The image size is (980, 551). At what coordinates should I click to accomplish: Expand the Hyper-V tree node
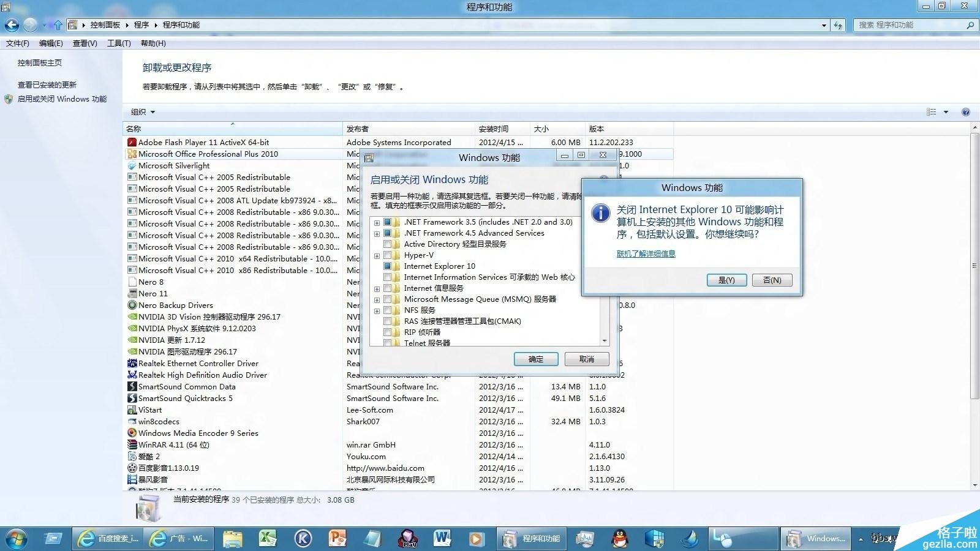pos(377,256)
